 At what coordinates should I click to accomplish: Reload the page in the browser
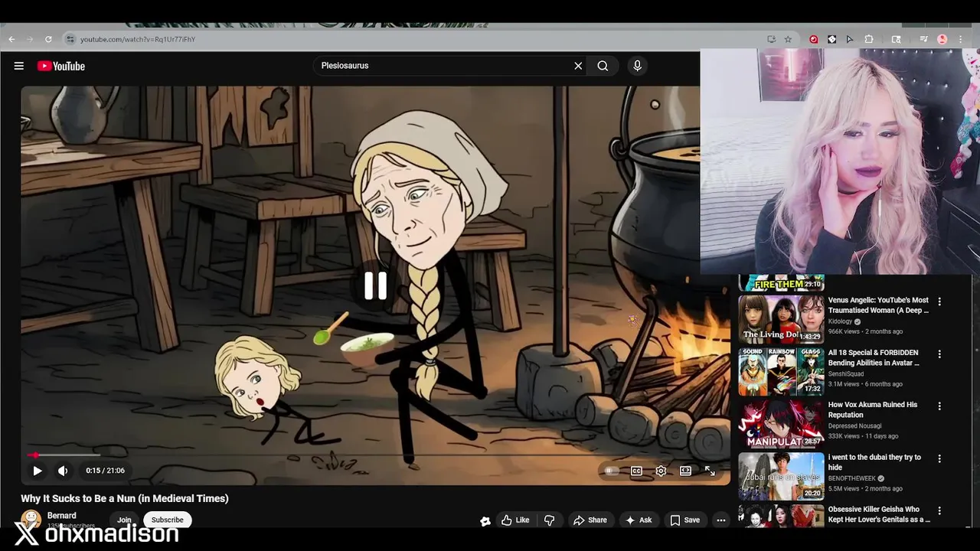[x=48, y=39]
